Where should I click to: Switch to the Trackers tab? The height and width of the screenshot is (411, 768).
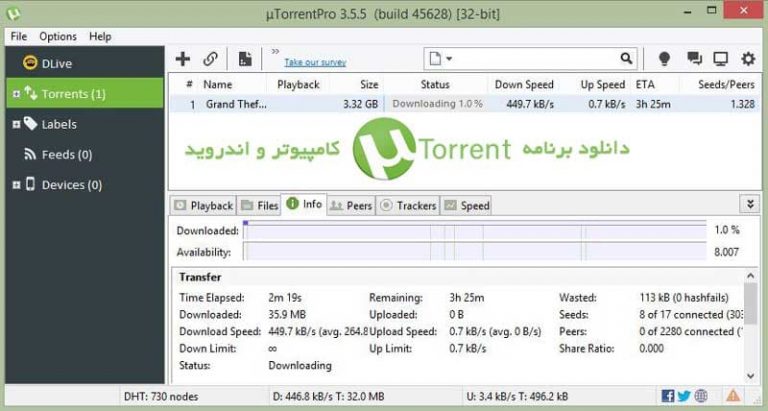tap(408, 206)
